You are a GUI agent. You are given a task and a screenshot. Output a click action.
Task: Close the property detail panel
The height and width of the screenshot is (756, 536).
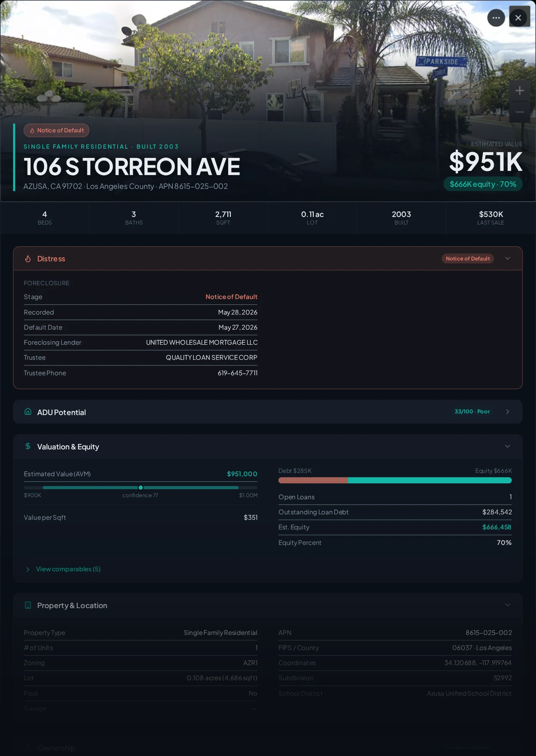pos(518,18)
